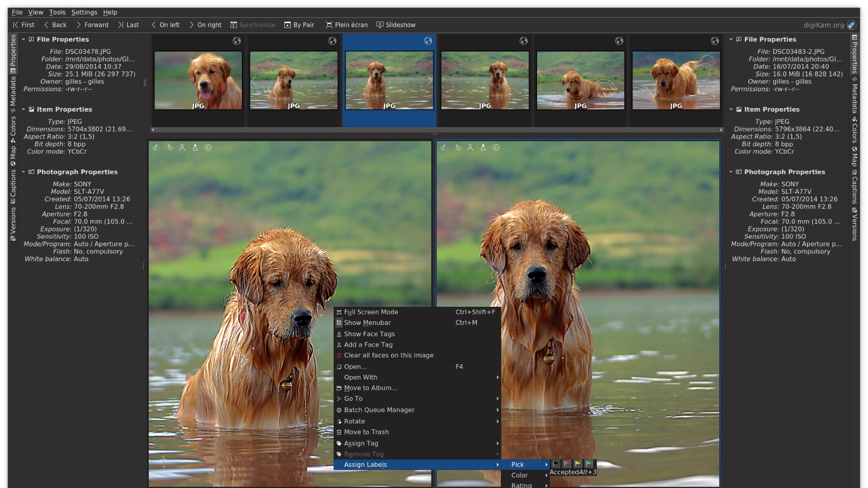Screen dimensions: 868x488
Task: Click geolocation globe on first thumbnail
Action: coord(236,41)
